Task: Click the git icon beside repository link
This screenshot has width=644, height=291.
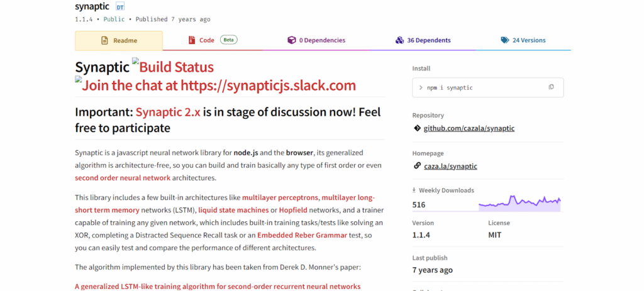Action: [417, 128]
